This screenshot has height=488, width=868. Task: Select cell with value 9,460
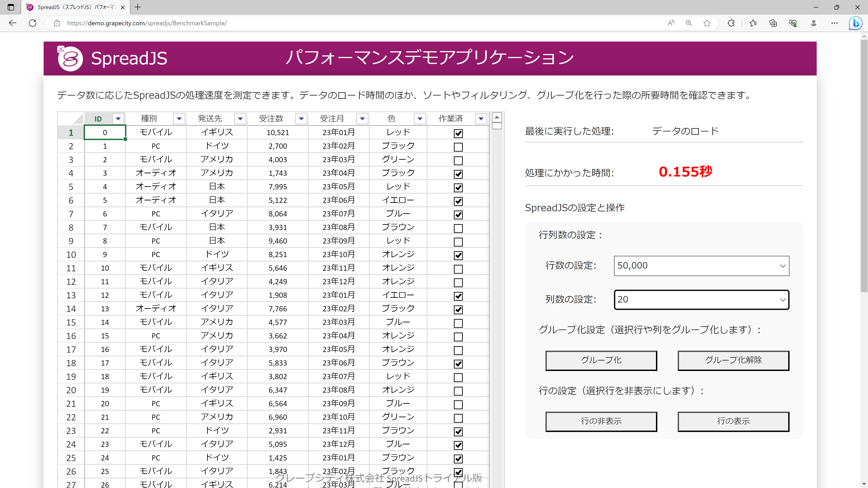[278, 241]
